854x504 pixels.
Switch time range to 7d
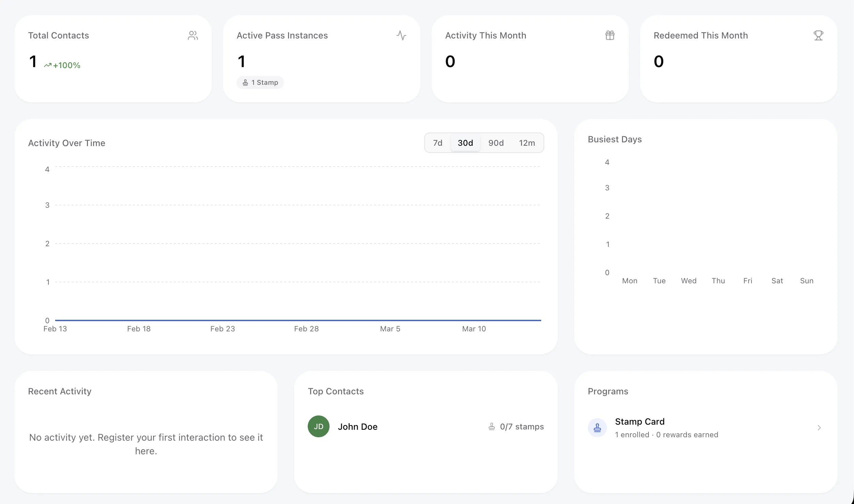click(437, 143)
